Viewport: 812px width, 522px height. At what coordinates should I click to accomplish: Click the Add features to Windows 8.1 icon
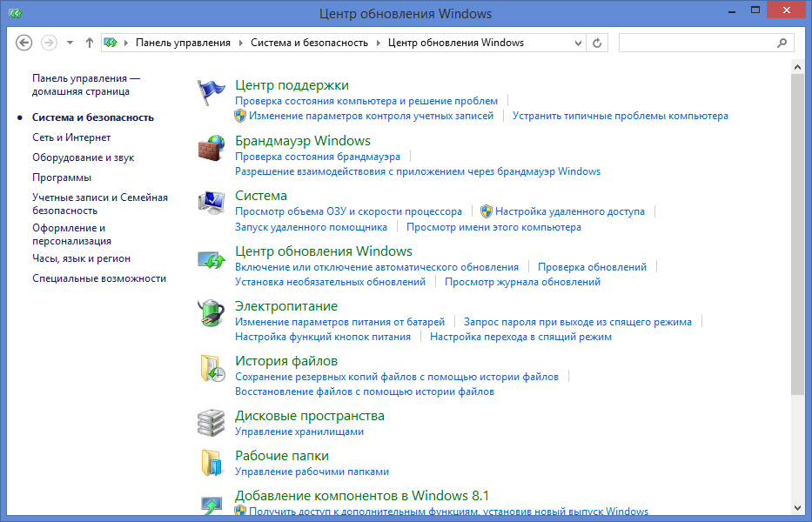pyautogui.click(x=211, y=505)
